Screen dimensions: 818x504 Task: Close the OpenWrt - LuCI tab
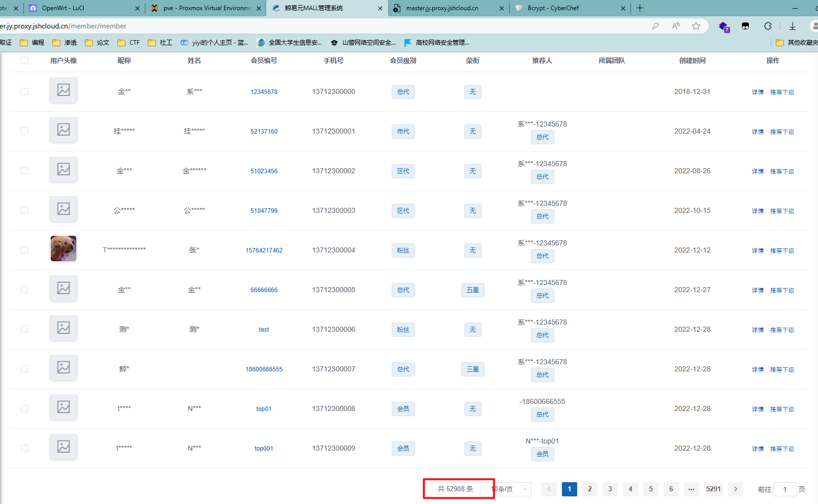tap(137, 8)
